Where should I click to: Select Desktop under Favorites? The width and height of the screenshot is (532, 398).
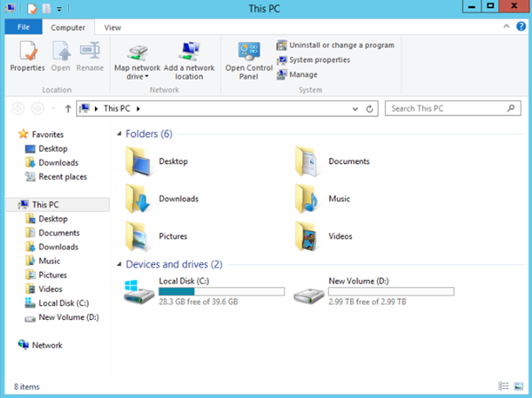[x=46, y=149]
